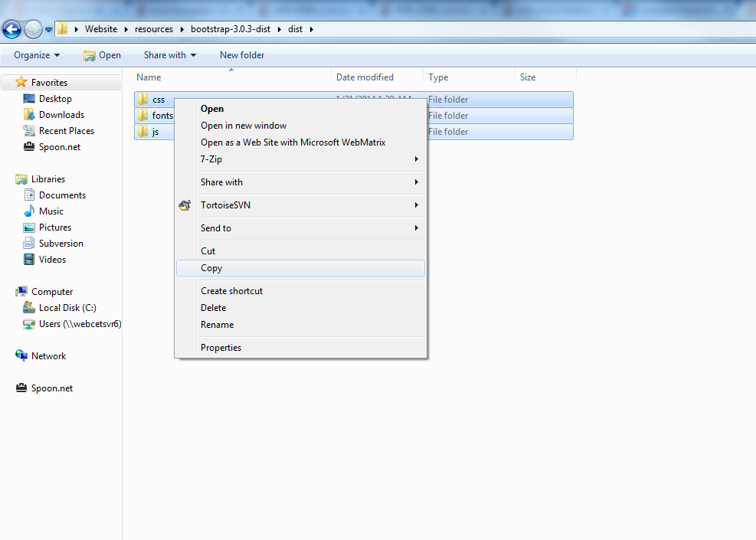Image resolution: width=756 pixels, height=540 pixels.
Task: Open the Users network drive entry
Action: coord(80,324)
